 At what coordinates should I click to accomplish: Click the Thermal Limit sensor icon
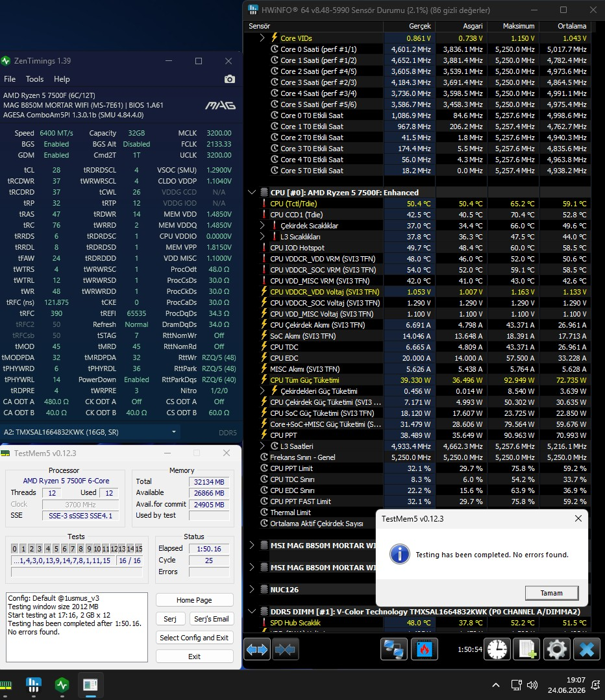coord(264,512)
